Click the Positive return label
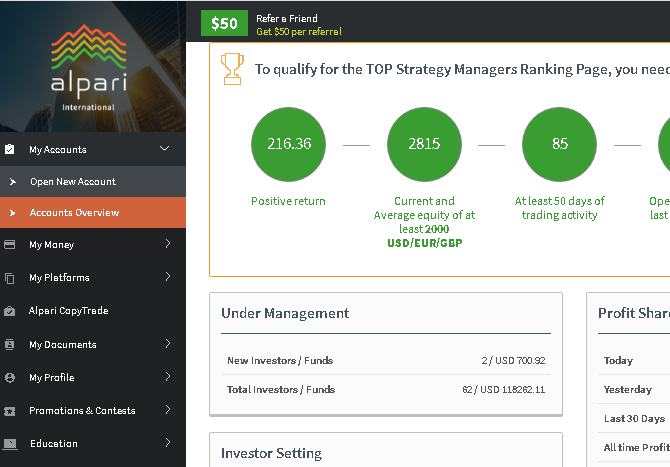This screenshot has height=467, width=670. [288, 201]
